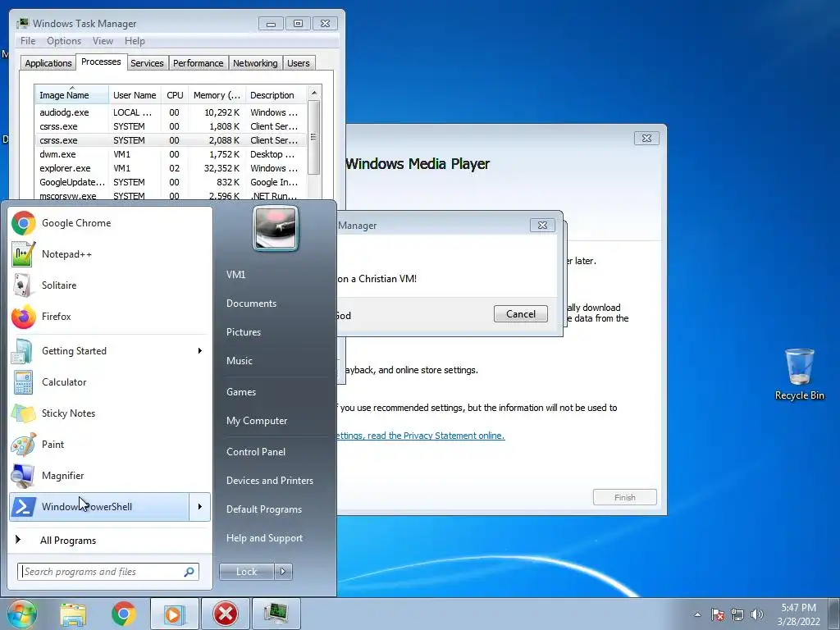Open Google Chrome from Start menu

click(111, 223)
